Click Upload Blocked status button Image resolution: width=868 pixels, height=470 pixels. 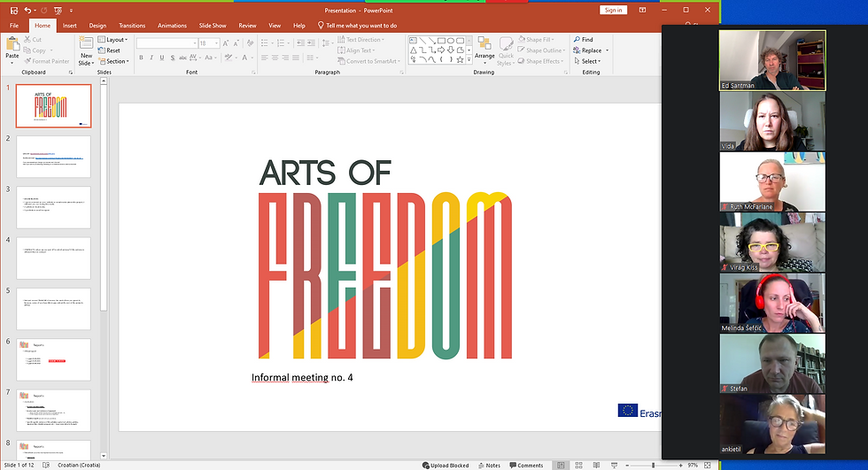446,466
